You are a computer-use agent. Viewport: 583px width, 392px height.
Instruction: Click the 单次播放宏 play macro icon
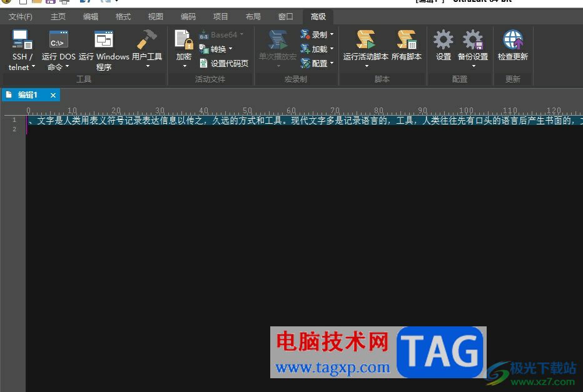[278, 39]
